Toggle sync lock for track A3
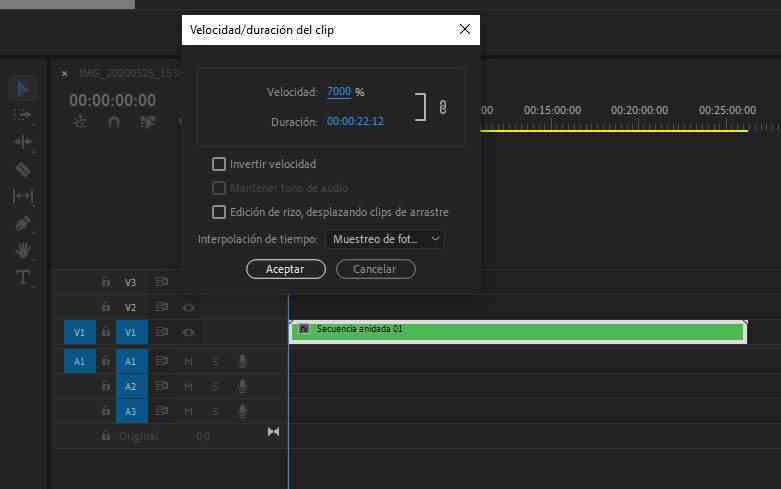 [161, 411]
